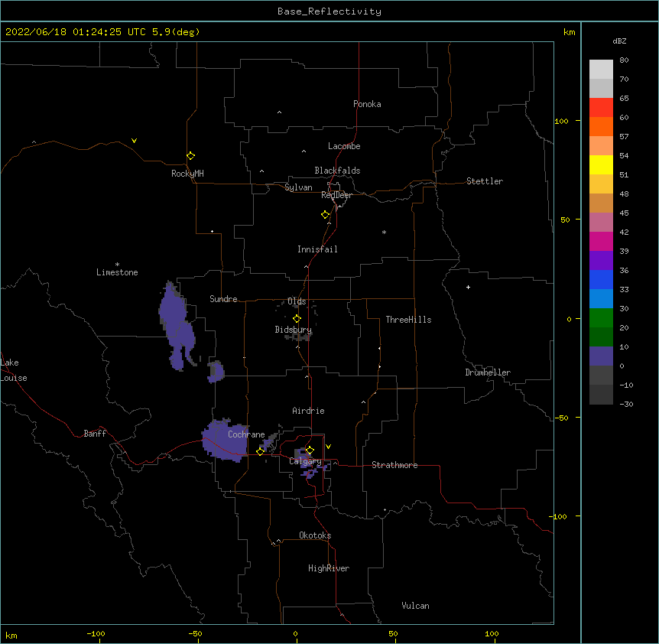
Task: Click the km unit label at top right
Action: pos(569,32)
